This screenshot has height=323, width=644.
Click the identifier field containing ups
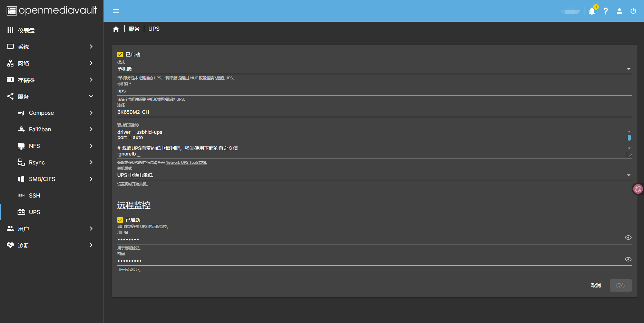374,91
